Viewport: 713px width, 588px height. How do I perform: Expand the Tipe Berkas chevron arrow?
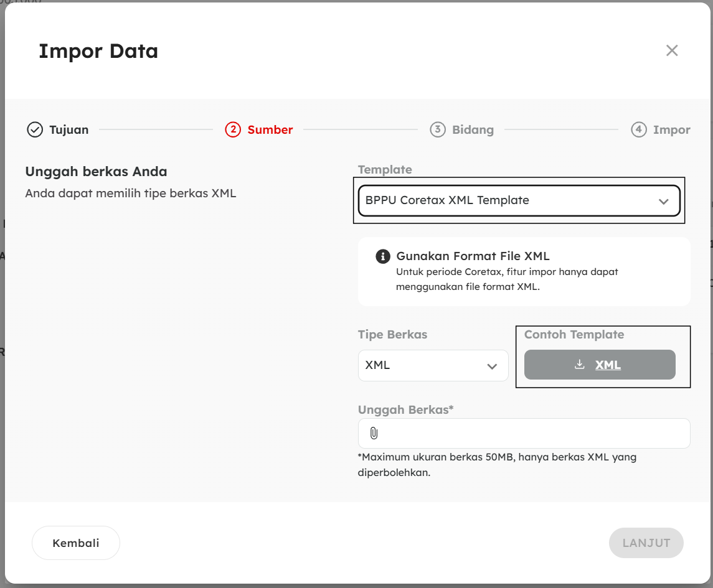492,366
